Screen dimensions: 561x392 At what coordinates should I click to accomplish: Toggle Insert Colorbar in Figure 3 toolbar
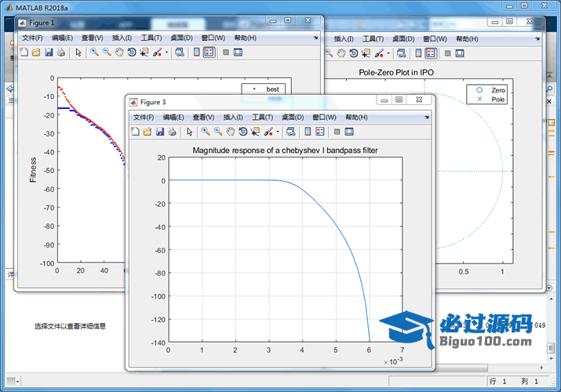coord(308,132)
